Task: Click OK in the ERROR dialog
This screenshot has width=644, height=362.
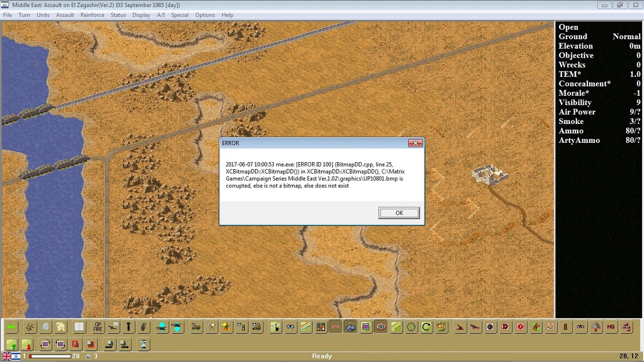Action: [399, 213]
